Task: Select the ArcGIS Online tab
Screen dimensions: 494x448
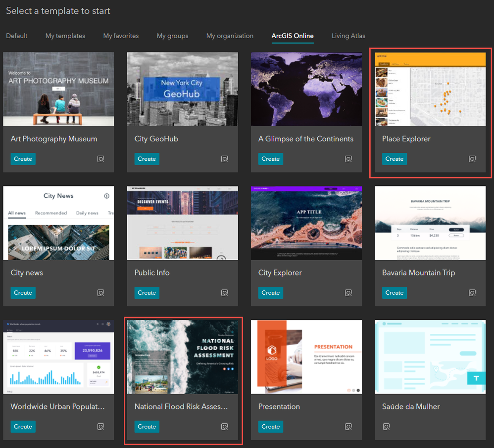Action: 293,36
